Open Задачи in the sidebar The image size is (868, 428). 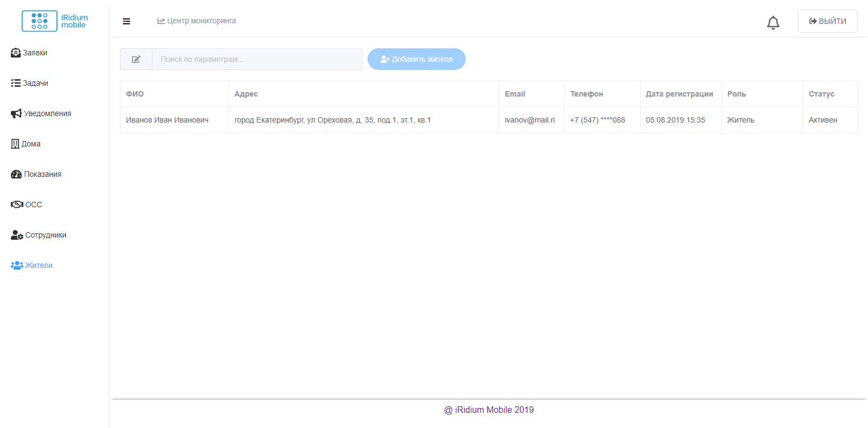[x=30, y=83]
